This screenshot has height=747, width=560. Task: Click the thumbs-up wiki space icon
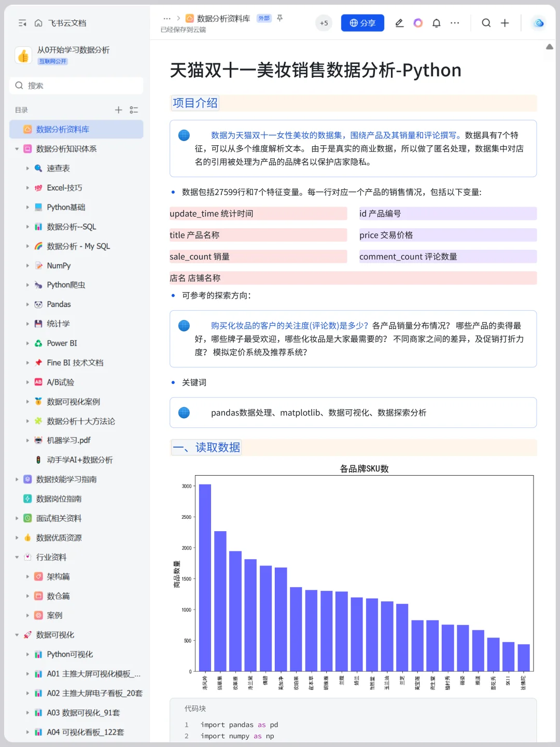coord(23,55)
